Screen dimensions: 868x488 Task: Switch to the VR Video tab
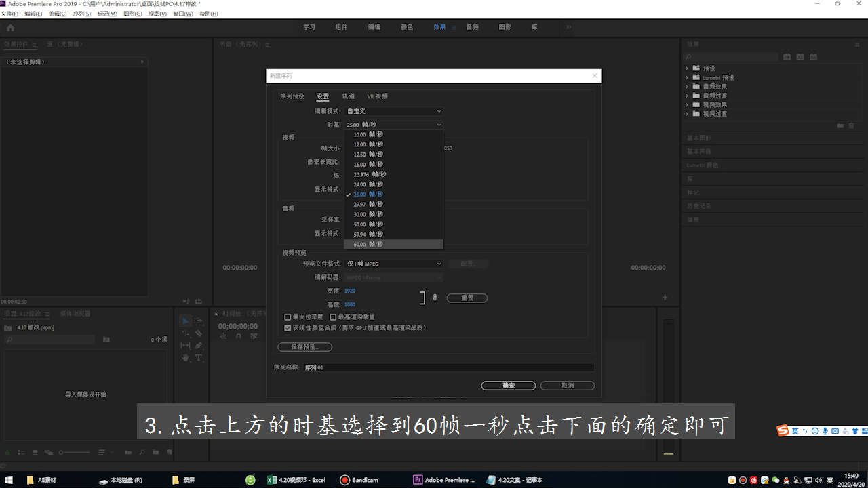pos(378,96)
